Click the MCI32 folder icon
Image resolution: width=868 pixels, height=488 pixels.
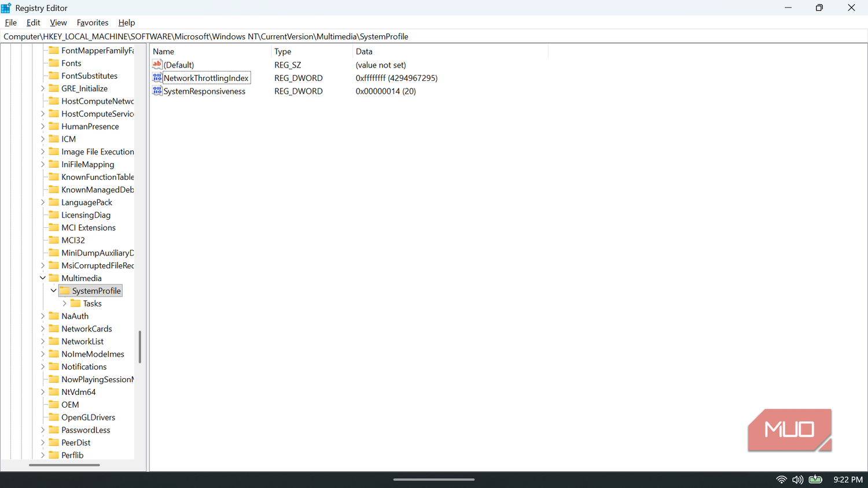tap(54, 240)
